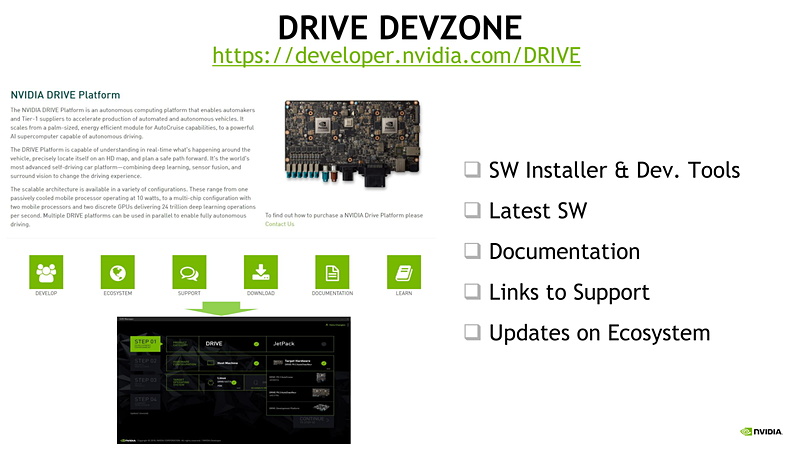The image size is (800, 450).
Task: Click the green Develop icon
Action: (x=46, y=272)
